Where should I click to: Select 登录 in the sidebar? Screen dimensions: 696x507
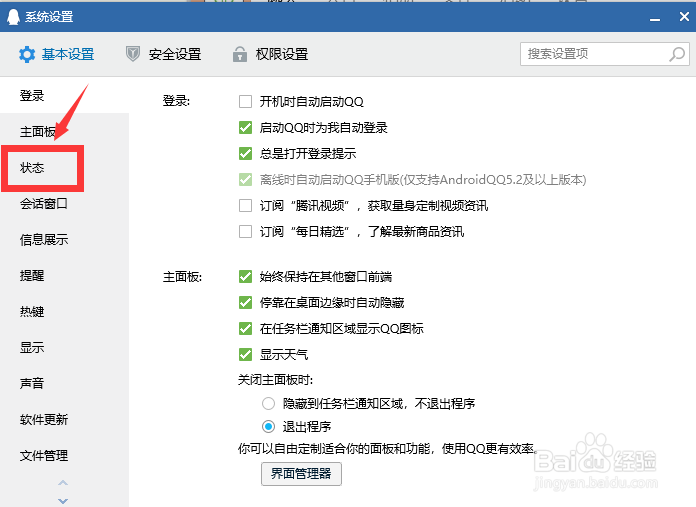pos(32,96)
